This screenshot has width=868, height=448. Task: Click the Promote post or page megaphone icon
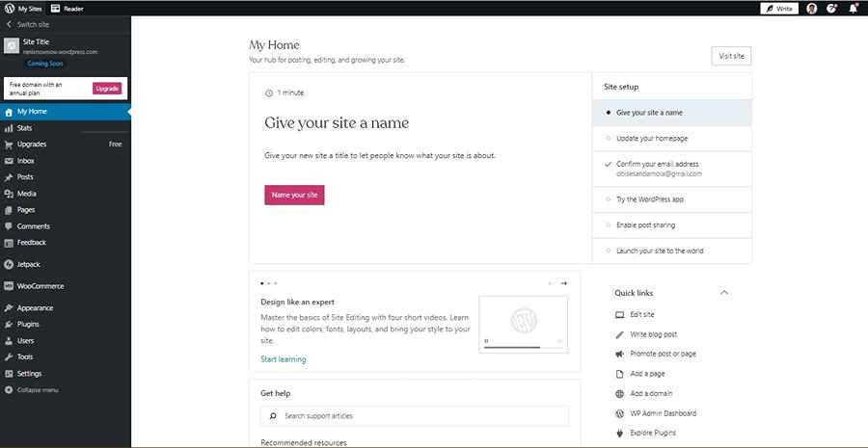coord(619,354)
